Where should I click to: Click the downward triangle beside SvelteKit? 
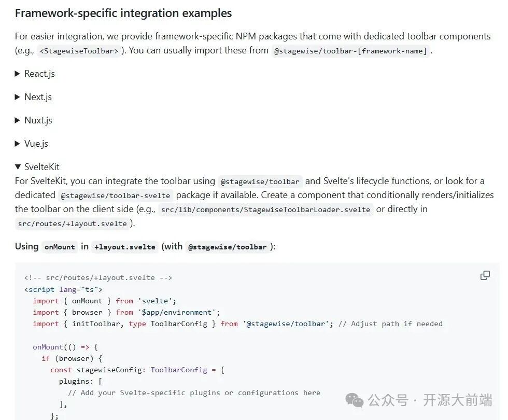click(17, 167)
